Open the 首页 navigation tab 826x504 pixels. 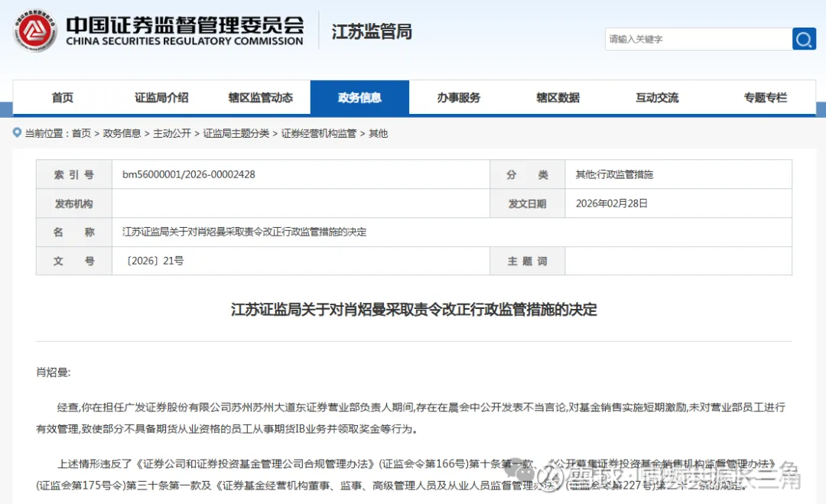pos(62,97)
